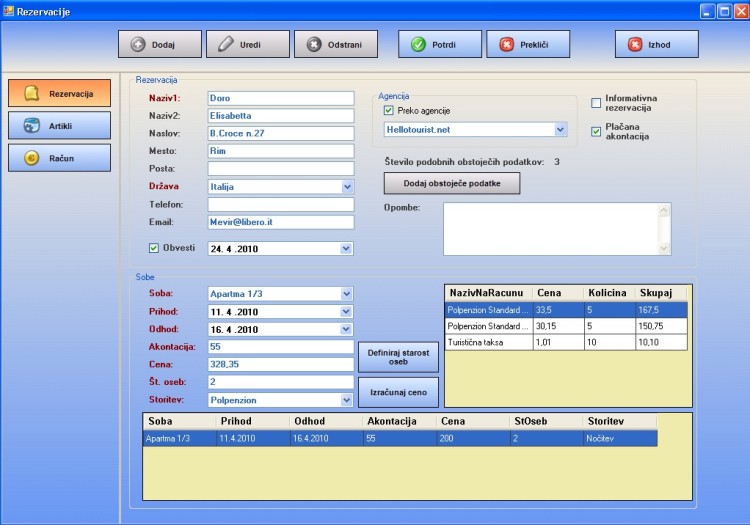
Task: Click the Dodaj plus icon
Action: click(138, 45)
